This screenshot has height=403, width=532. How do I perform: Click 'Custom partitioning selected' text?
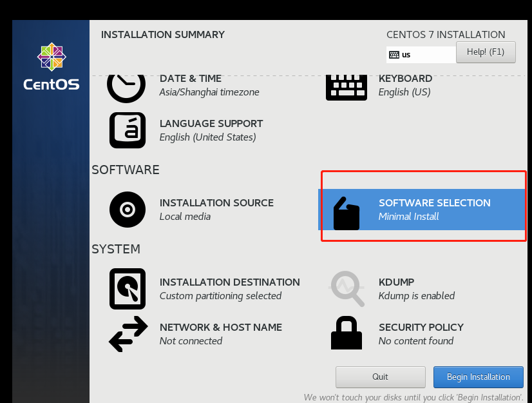point(220,296)
